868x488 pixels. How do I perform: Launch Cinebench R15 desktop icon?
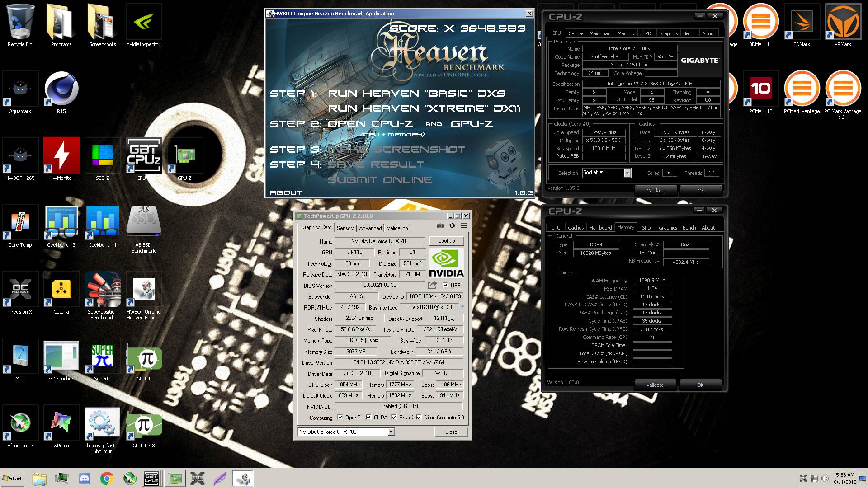click(61, 93)
